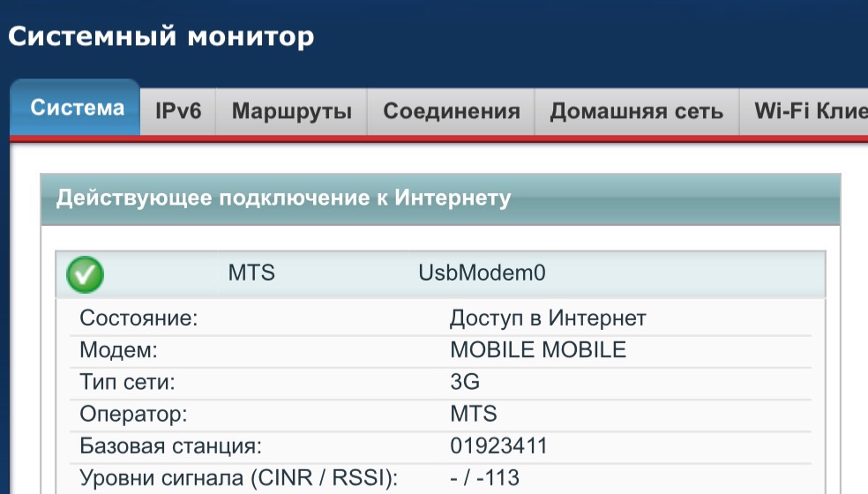The image size is (868, 494).
Task: Click the UsbModem0 interface name
Action: 482,273
